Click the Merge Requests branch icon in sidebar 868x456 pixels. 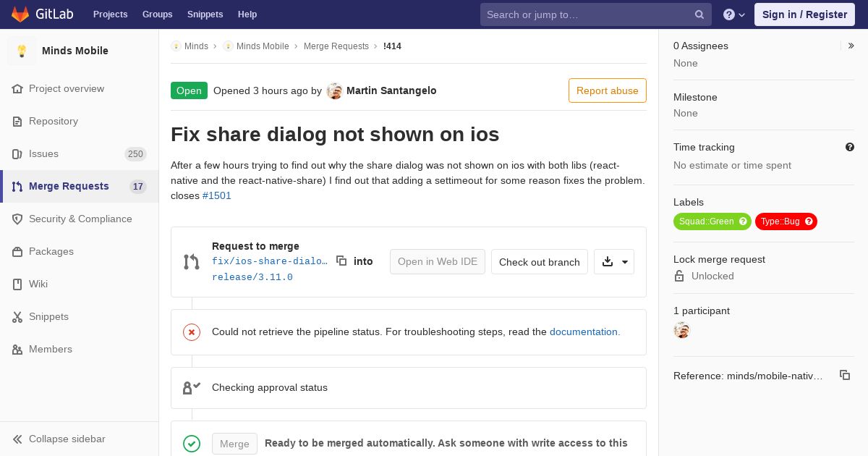click(17, 186)
